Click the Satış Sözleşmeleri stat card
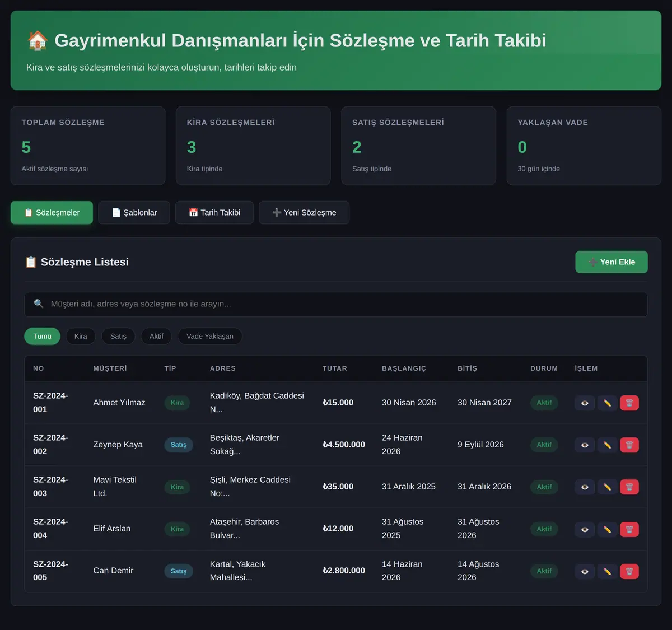672x630 pixels. pyautogui.click(x=418, y=146)
